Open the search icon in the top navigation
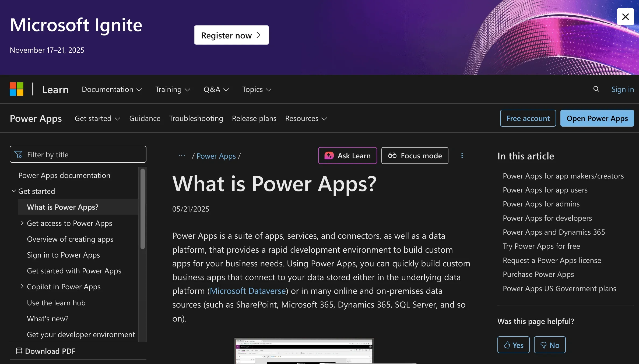 pyautogui.click(x=596, y=89)
